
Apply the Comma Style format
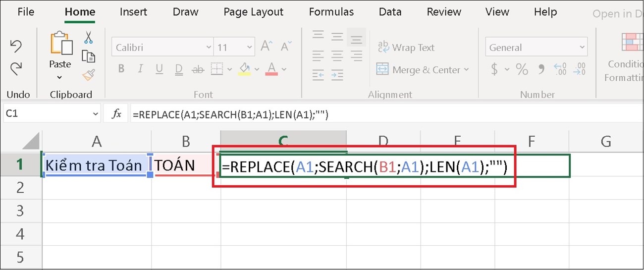541,69
